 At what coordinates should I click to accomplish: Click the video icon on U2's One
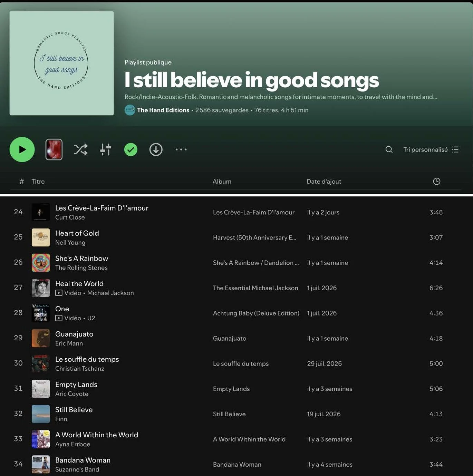tap(59, 318)
